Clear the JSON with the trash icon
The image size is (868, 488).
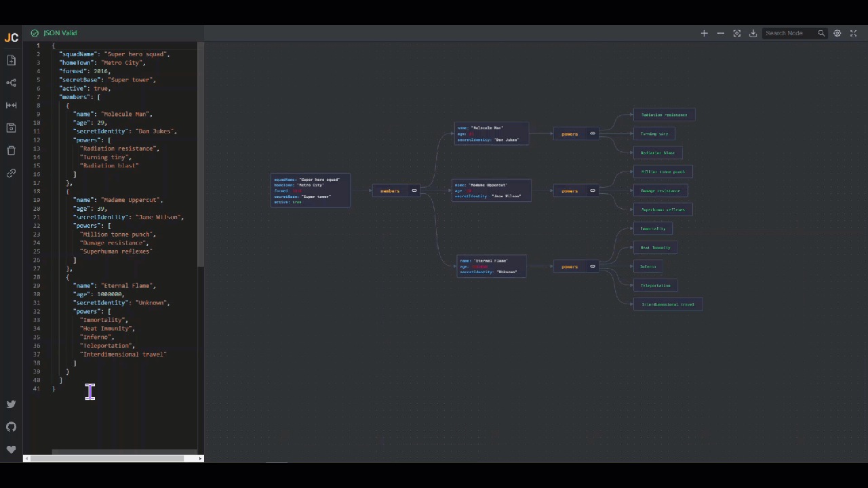click(11, 150)
